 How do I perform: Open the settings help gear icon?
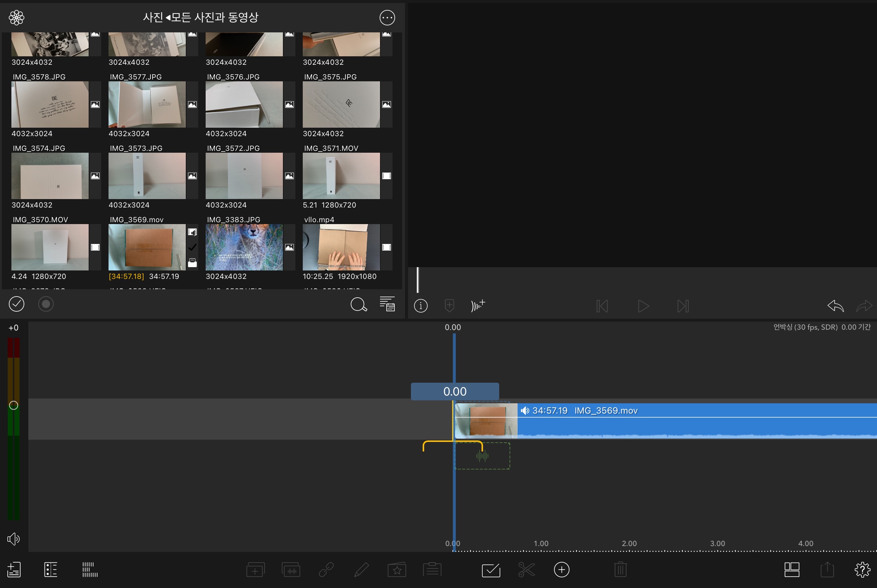[862, 570]
